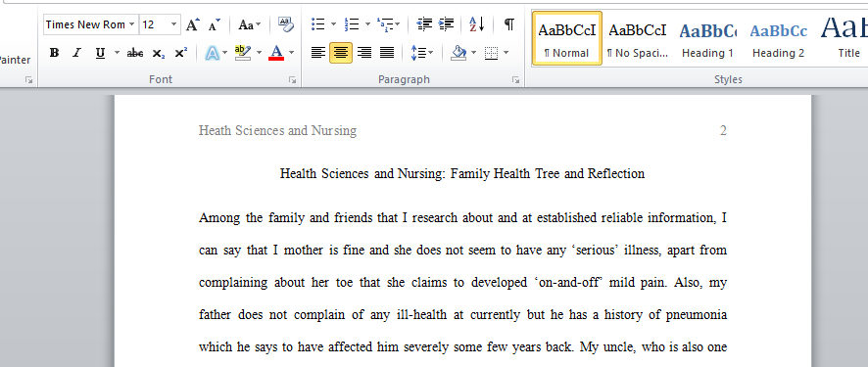Open the highlight color dropdown arrow
The height and width of the screenshot is (367, 868).
[259, 53]
